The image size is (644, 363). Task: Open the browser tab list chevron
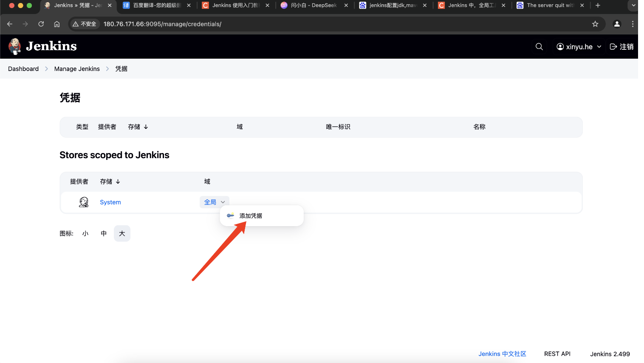point(633,6)
